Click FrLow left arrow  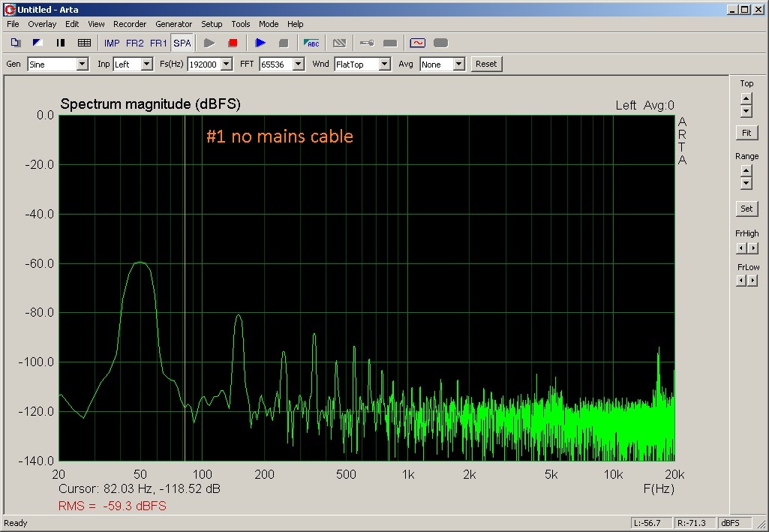tap(741, 281)
